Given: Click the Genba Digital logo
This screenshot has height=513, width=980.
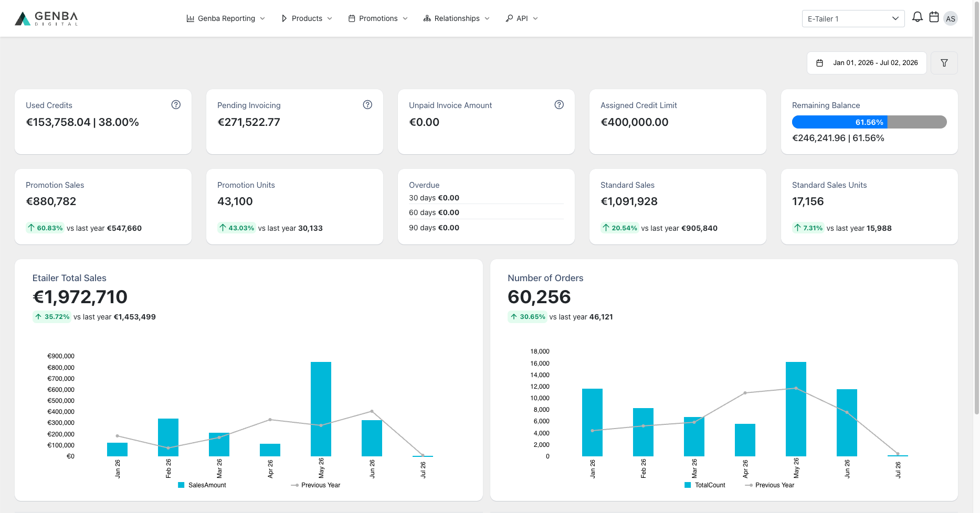Looking at the screenshot, I should (x=47, y=18).
